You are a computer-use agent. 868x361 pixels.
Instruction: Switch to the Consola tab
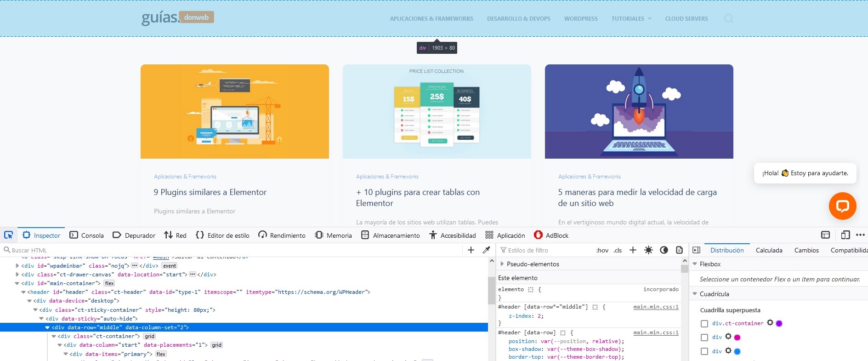[87, 235]
